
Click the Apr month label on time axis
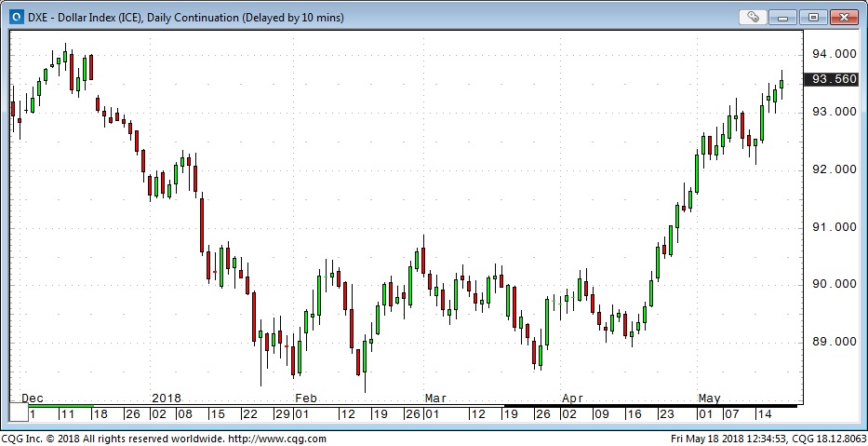coord(572,398)
